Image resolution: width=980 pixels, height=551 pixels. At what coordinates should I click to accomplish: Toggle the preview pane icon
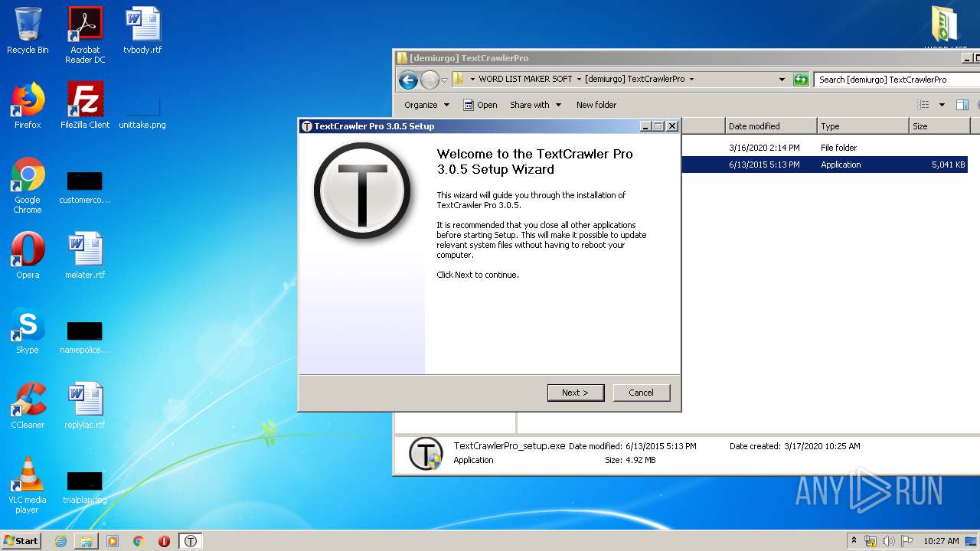pyautogui.click(x=962, y=105)
